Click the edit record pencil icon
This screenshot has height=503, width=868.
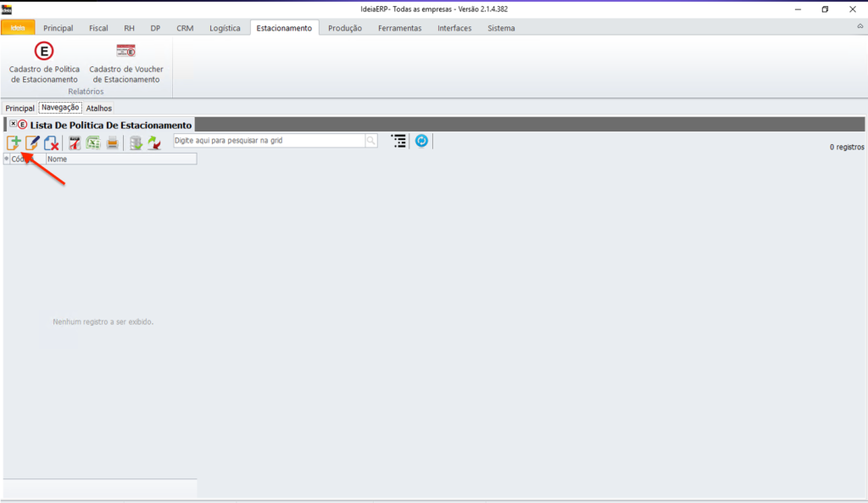pos(32,143)
